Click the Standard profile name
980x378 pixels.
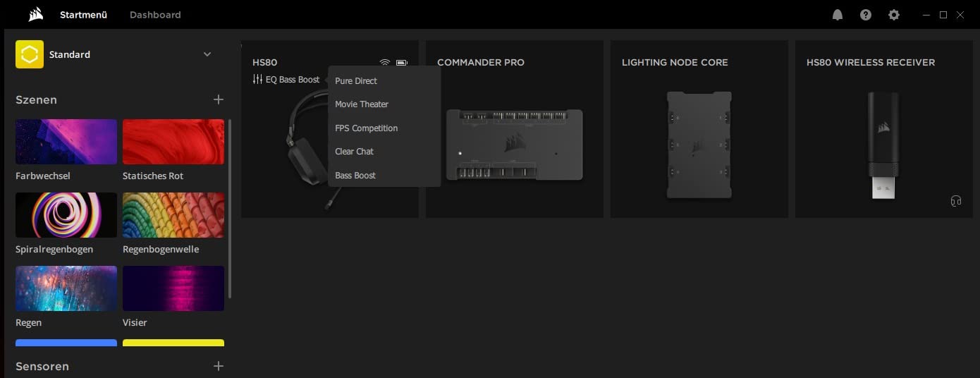point(70,54)
